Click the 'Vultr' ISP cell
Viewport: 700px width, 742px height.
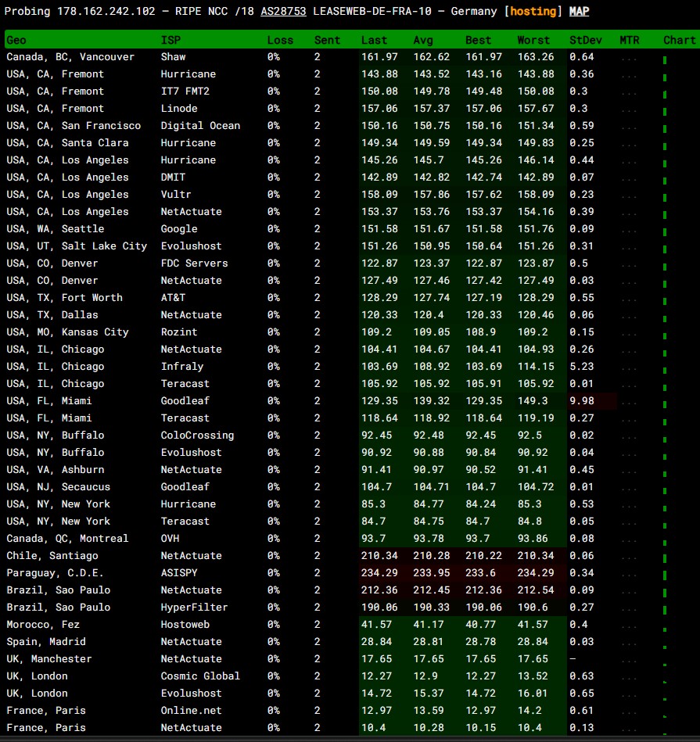[176, 195]
